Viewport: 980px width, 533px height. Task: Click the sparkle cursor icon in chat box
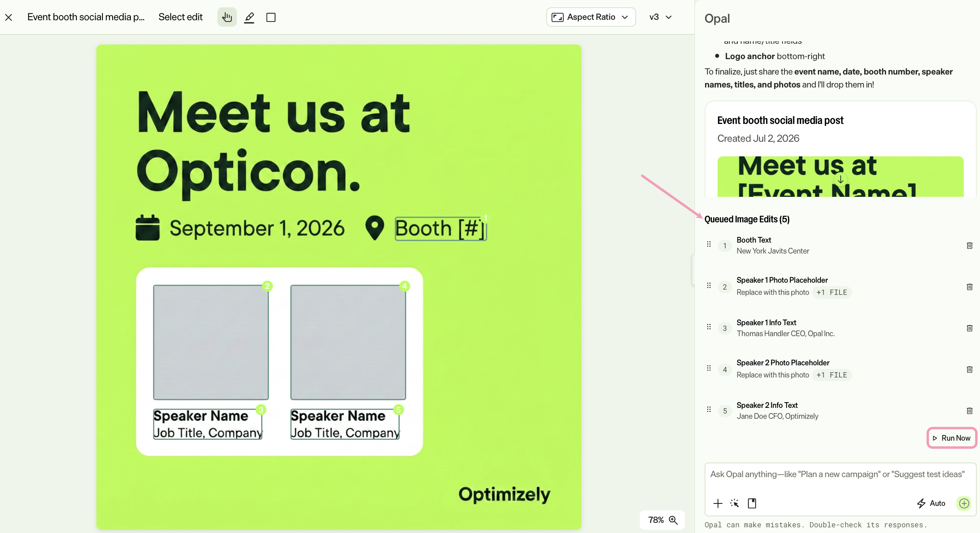pyautogui.click(x=735, y=503)
